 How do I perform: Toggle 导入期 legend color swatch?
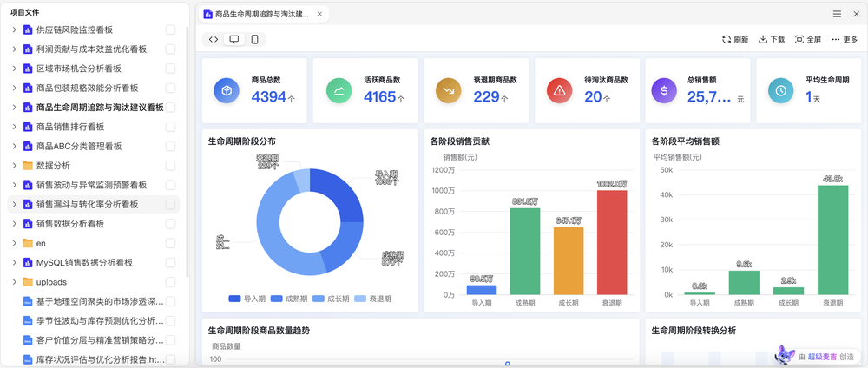tap(234, 299)
